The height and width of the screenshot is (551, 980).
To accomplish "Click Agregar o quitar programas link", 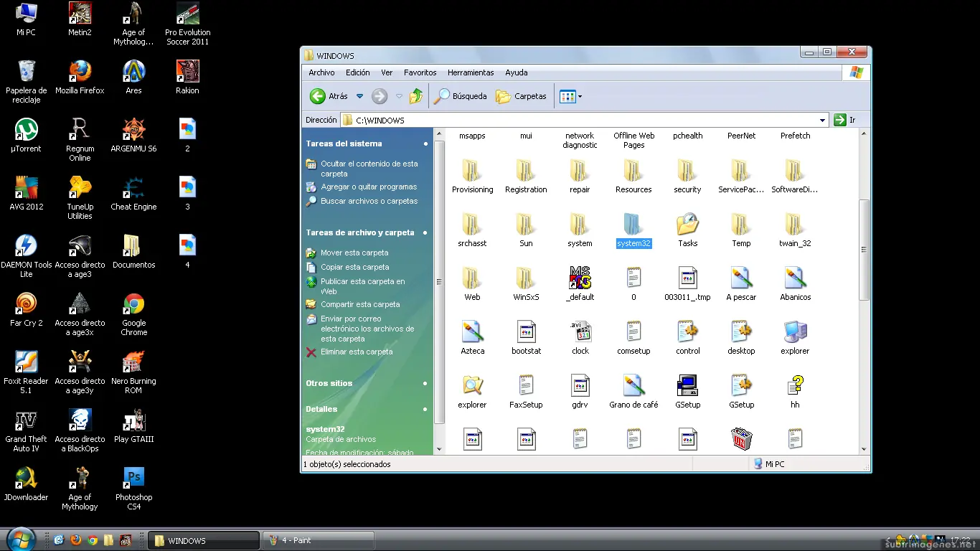I will tap(369, 187).
